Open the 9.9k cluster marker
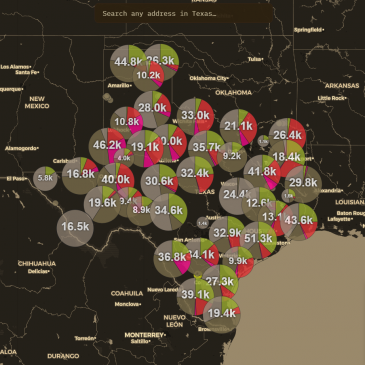Image resolution: width=365 pixels, height=365 pixels. tap(238, 262)
